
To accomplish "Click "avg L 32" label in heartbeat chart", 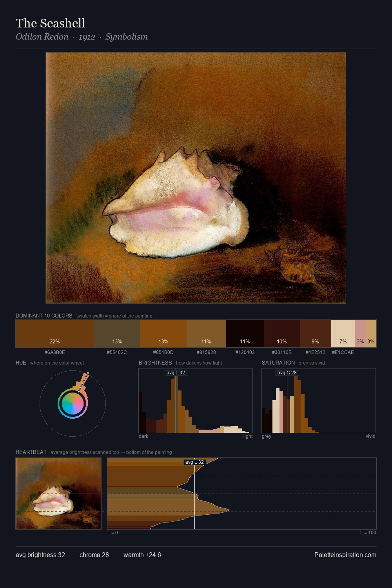I will (194, 462).
